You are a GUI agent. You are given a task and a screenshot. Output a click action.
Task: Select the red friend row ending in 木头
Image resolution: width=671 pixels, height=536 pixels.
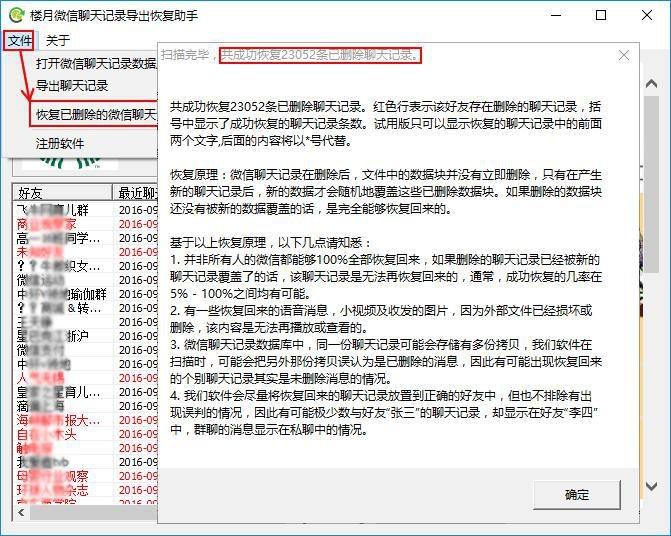tap(86, 434)
